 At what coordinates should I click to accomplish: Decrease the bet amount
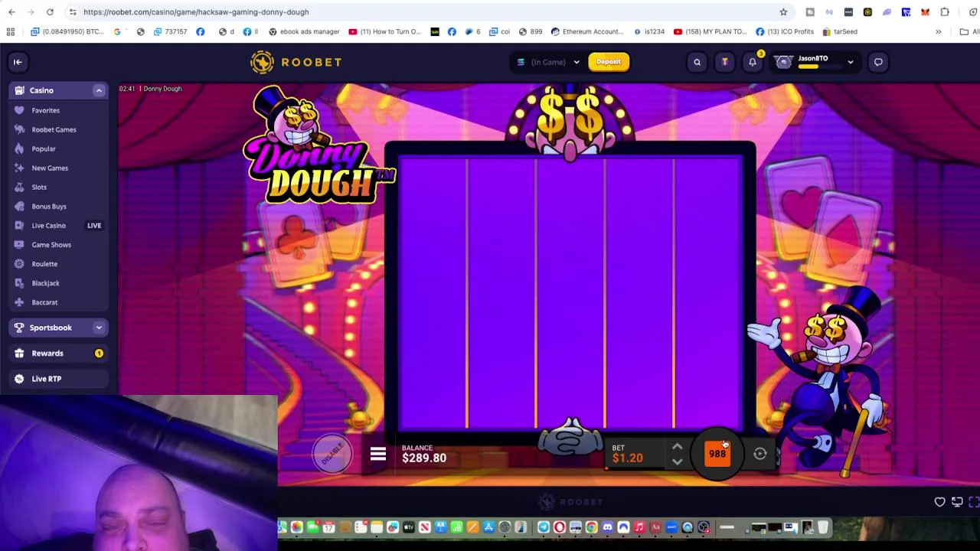coord(677,461)
